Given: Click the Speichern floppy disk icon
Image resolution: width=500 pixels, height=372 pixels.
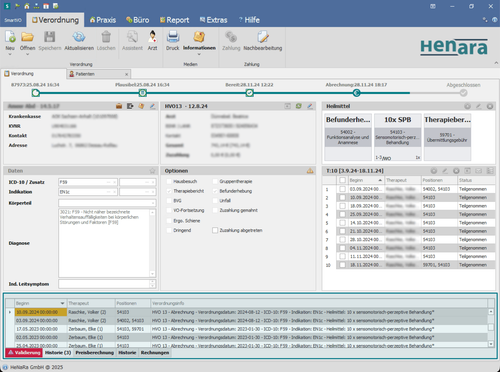Looking at the screenshot, I should tap(50, 37).
